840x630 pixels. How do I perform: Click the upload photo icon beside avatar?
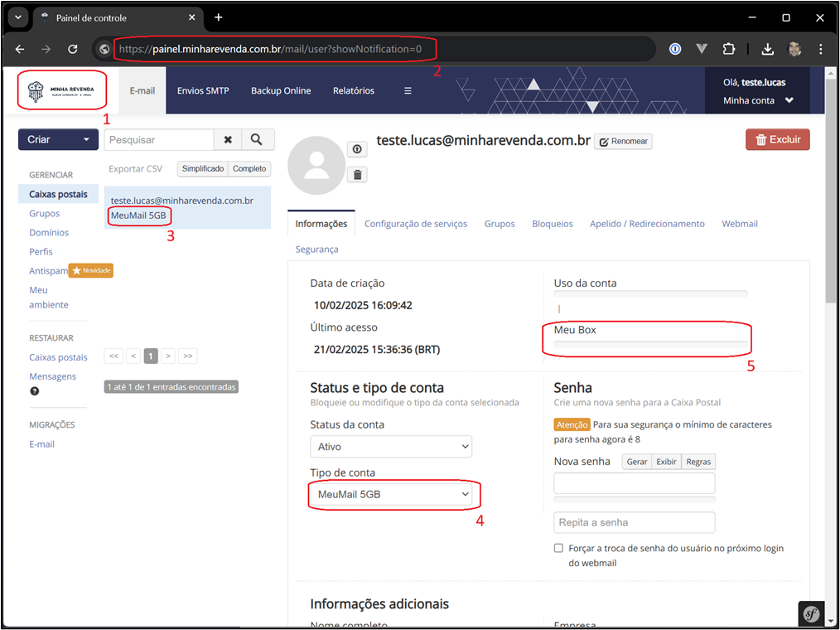357,149
